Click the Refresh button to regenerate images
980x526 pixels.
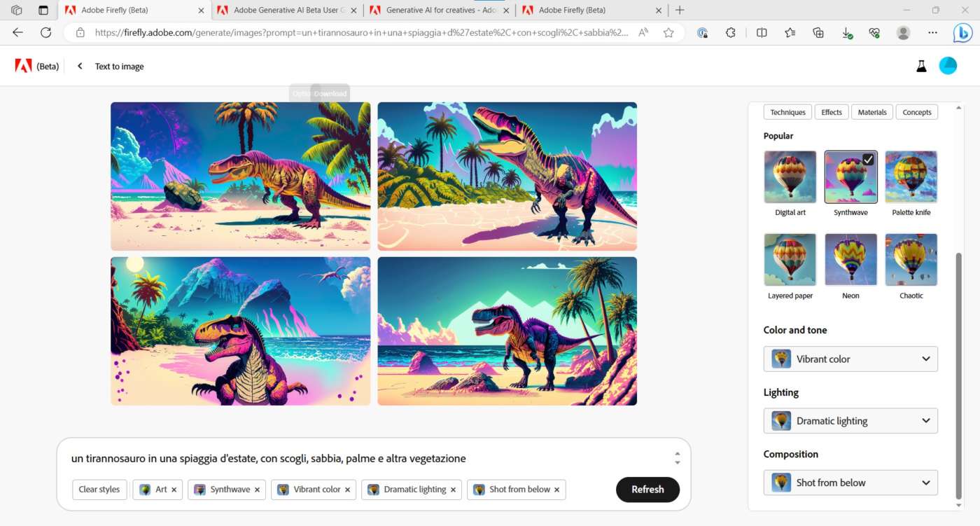tap(647, 490)
